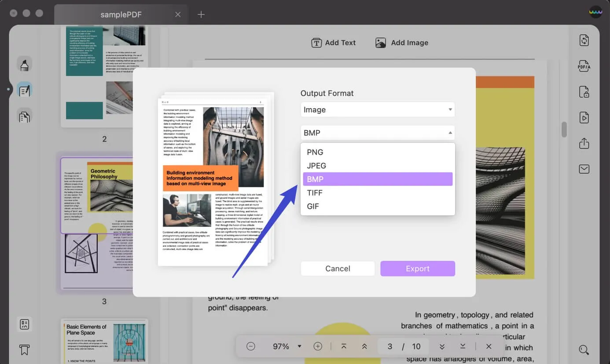The height and width of the screenshot is (364, 610).
Task: Click the Export button
Action: [x=417, y=269]
